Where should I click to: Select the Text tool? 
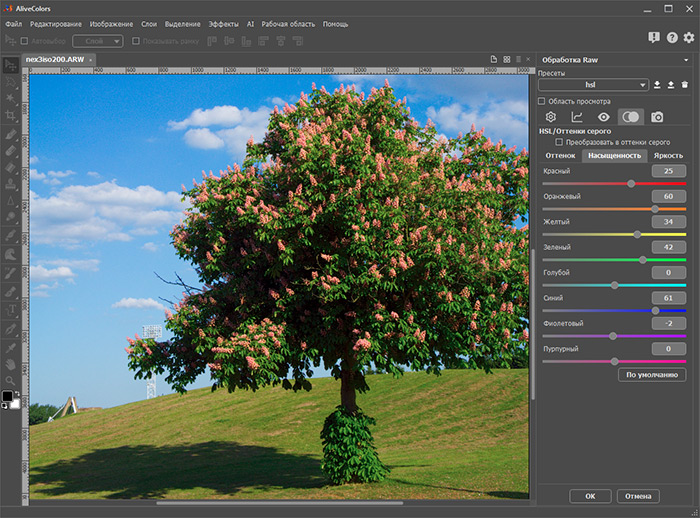pos(10,309)
